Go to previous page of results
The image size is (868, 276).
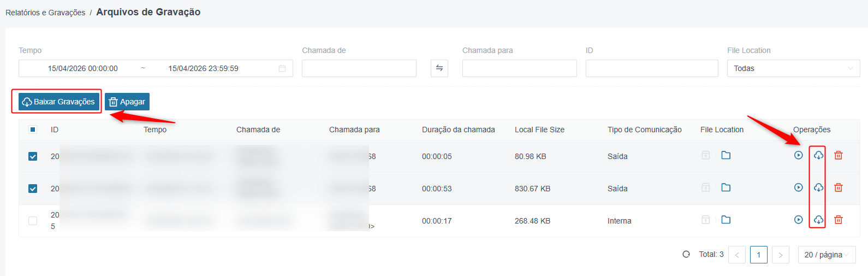coord(737,255)
